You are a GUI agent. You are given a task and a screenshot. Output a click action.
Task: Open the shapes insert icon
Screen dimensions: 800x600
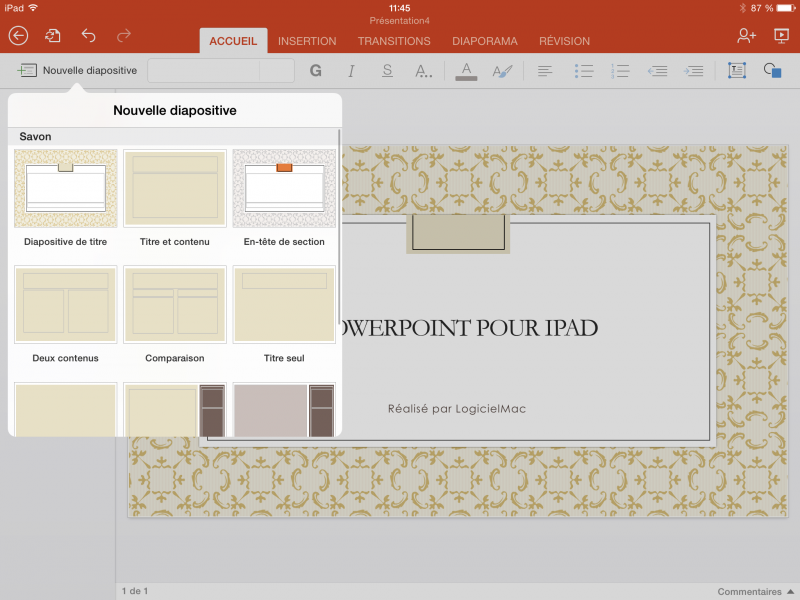tap(772, 70)
